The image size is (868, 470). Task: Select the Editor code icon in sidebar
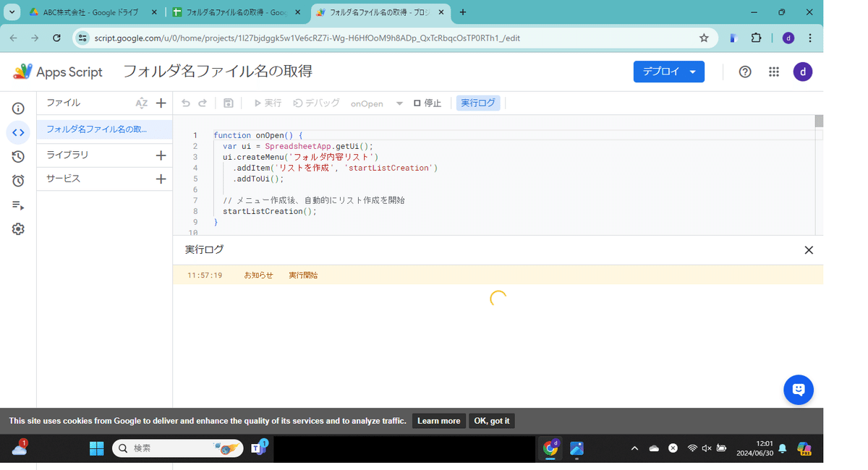click(x=18, y=132)
